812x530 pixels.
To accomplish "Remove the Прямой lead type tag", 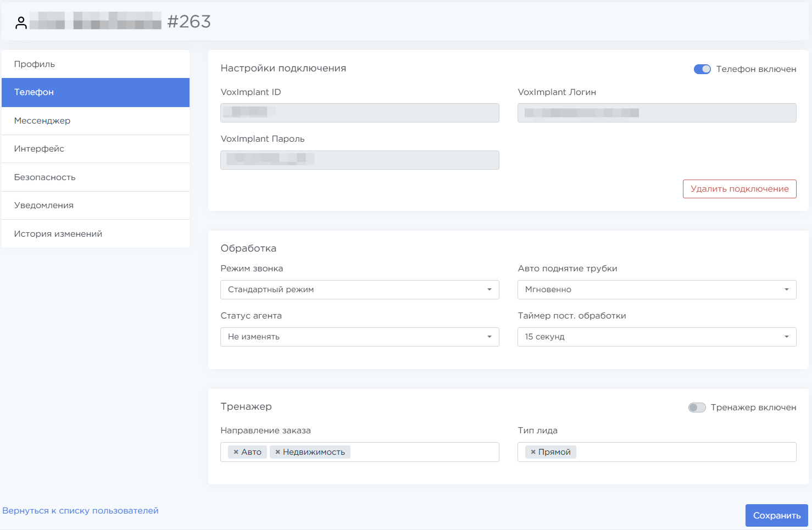I will tap(533, 452).
